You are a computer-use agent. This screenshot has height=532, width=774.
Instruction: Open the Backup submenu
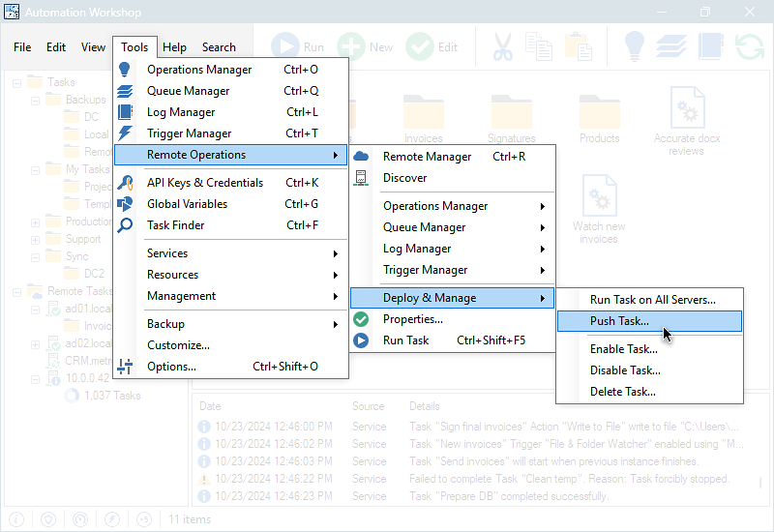tap(231, 324)
